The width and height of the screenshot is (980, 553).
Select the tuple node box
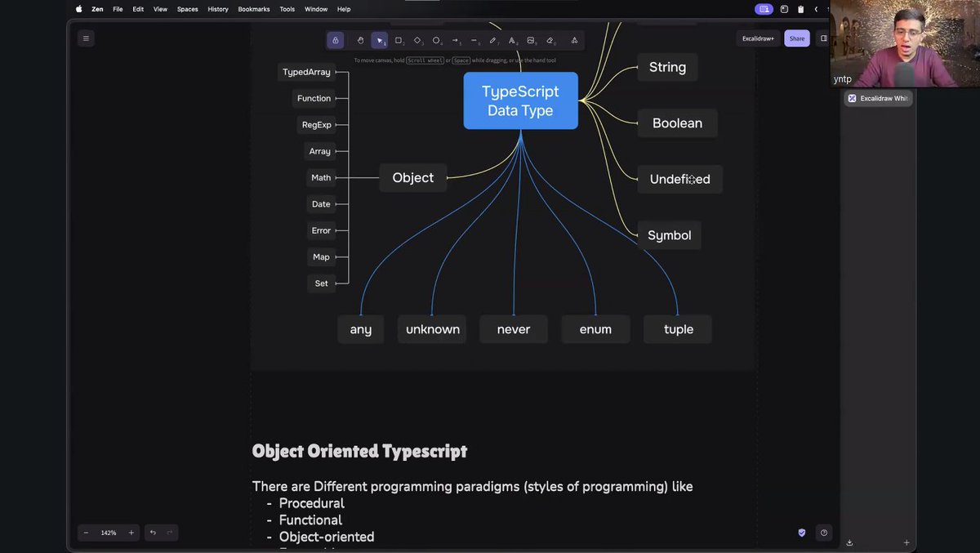[x=678, y=329]
